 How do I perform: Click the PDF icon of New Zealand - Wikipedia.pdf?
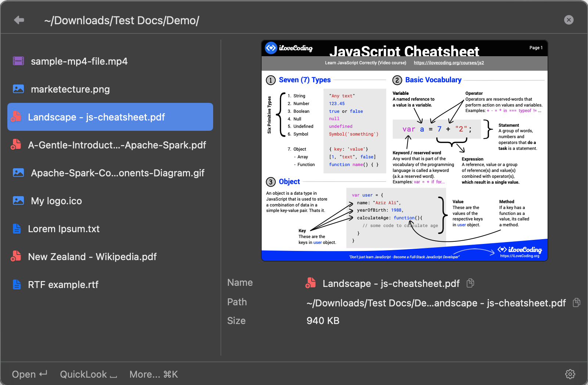coord(16,256)
